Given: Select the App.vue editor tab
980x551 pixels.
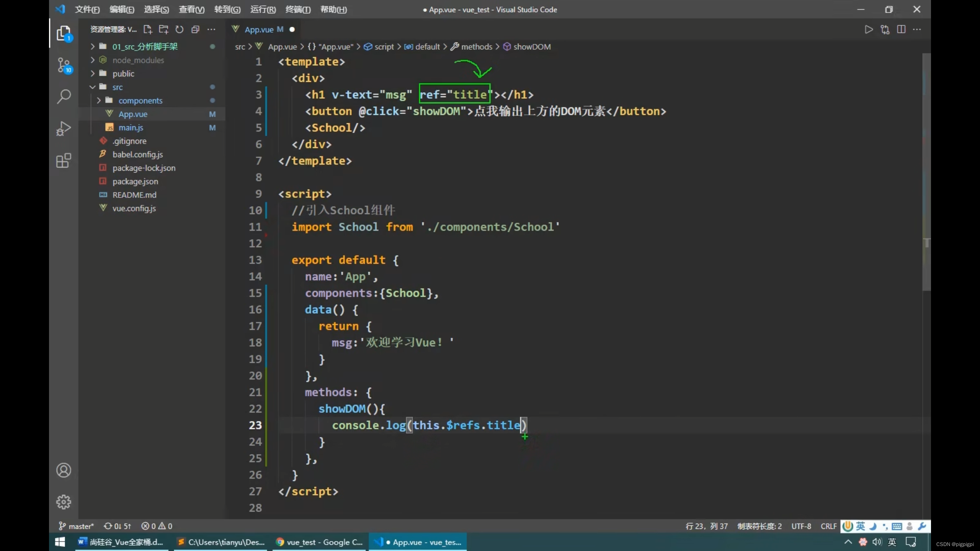Looking at the screenshot, I should (x=263, y=29).
